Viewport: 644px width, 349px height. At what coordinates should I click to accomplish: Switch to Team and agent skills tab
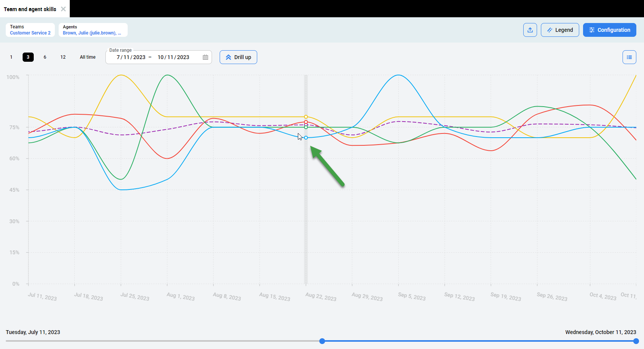(30, 9)
